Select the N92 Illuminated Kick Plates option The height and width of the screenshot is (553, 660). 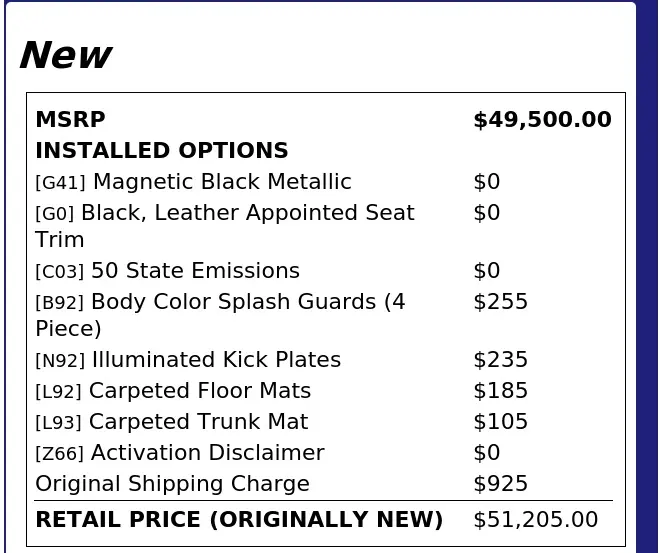(x=188, y=360)
